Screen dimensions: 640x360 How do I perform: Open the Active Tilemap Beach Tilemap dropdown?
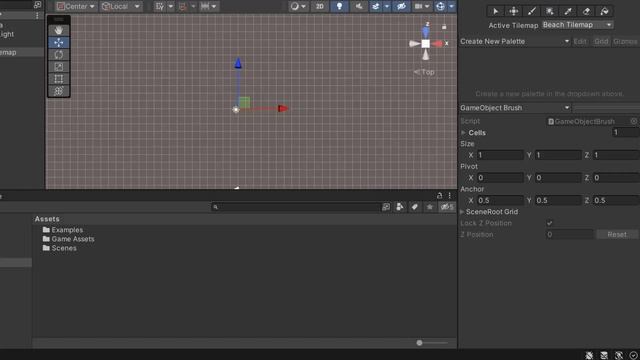[578, 25]
